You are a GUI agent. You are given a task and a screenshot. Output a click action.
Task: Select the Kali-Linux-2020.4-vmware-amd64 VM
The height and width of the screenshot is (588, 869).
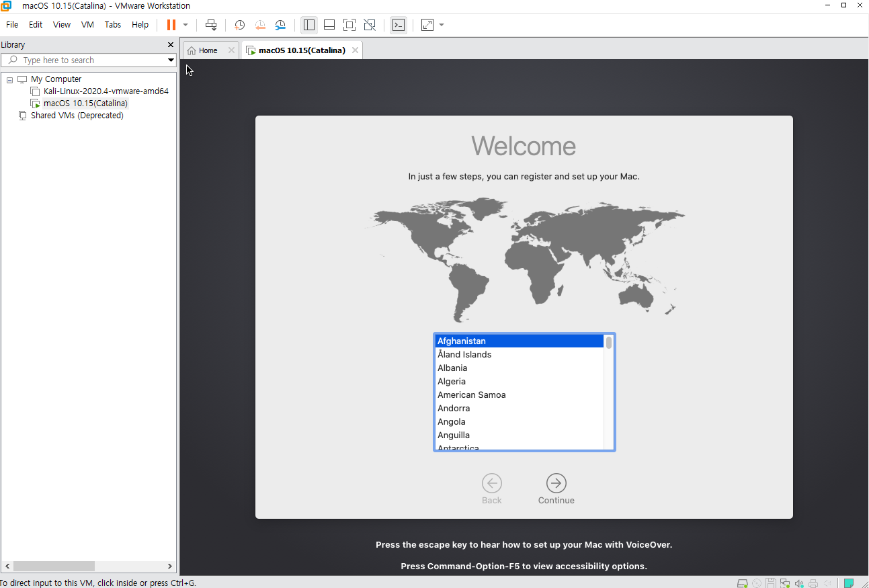coord(106,91)
